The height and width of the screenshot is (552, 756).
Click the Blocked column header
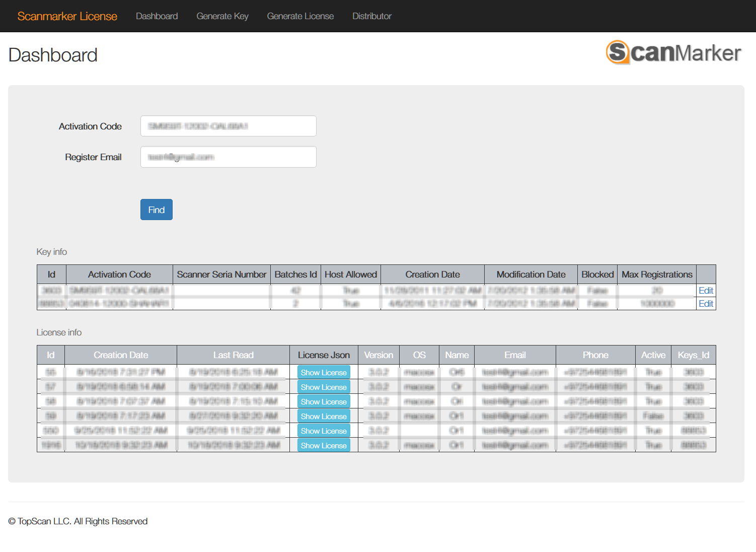click(597, 274)
